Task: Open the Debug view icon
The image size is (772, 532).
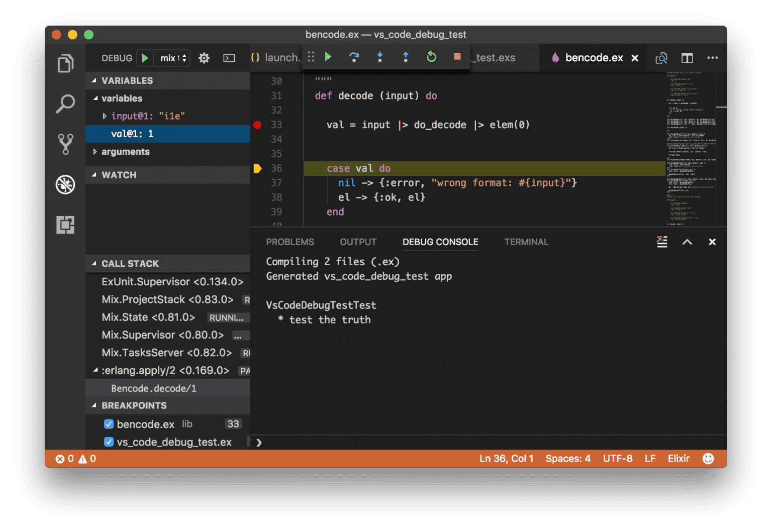Action: coord(65,184)
